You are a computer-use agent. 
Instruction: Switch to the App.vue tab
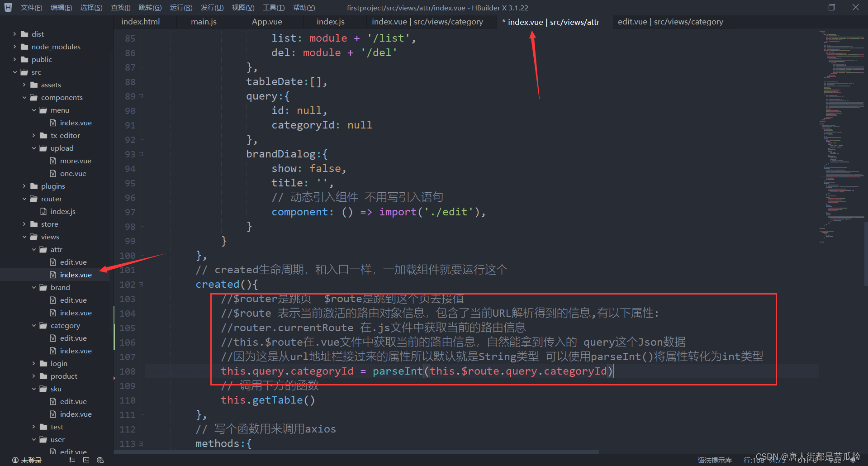(267, 22)
